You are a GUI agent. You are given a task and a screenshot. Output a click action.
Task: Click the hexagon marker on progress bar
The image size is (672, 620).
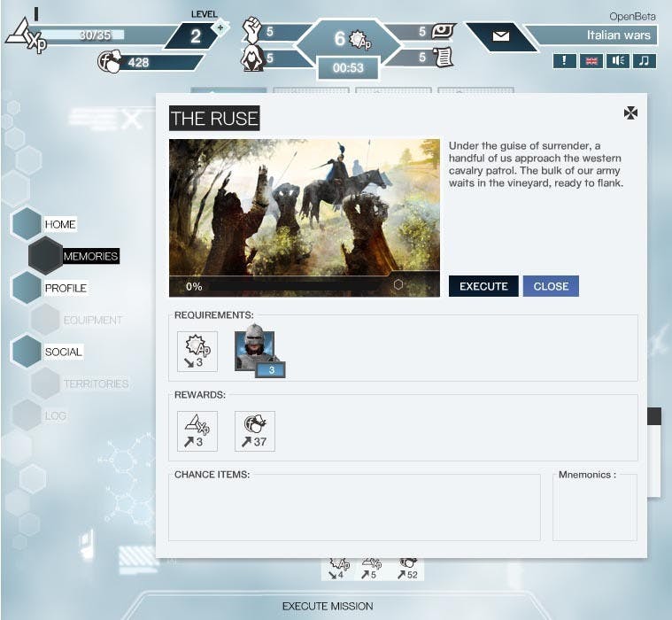[398, 284]
